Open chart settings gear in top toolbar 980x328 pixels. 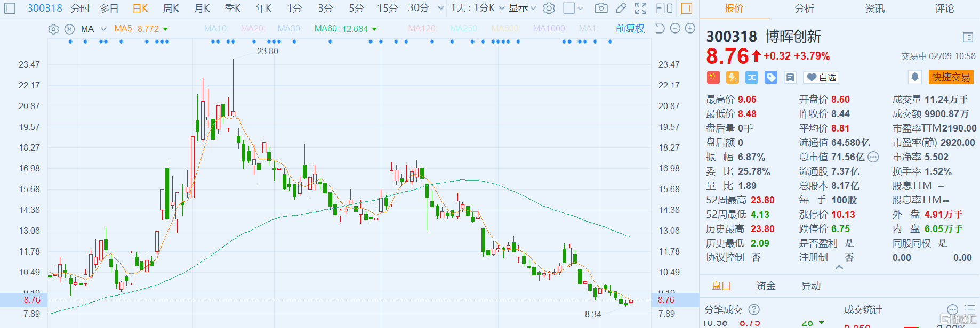(549, 9)
